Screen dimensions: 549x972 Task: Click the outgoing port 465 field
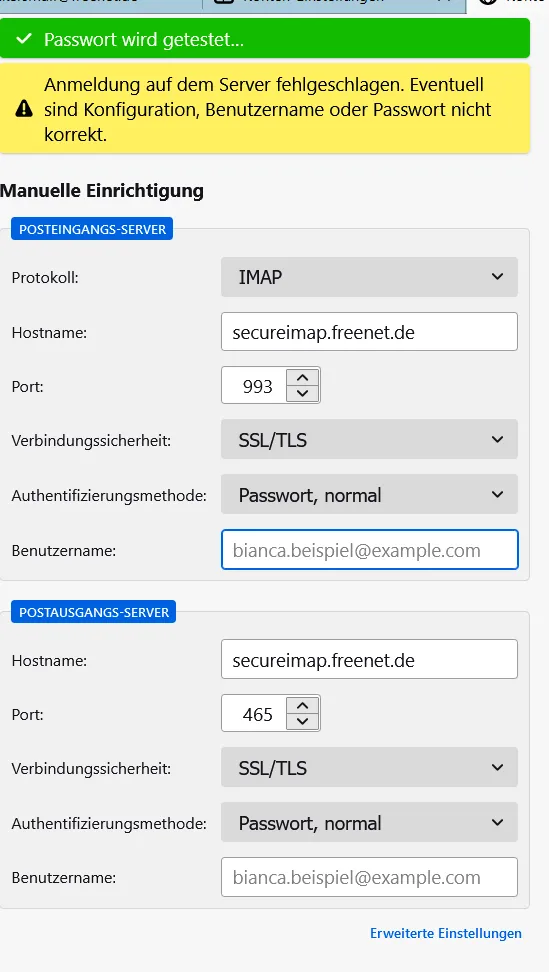(x=255, y=714)
